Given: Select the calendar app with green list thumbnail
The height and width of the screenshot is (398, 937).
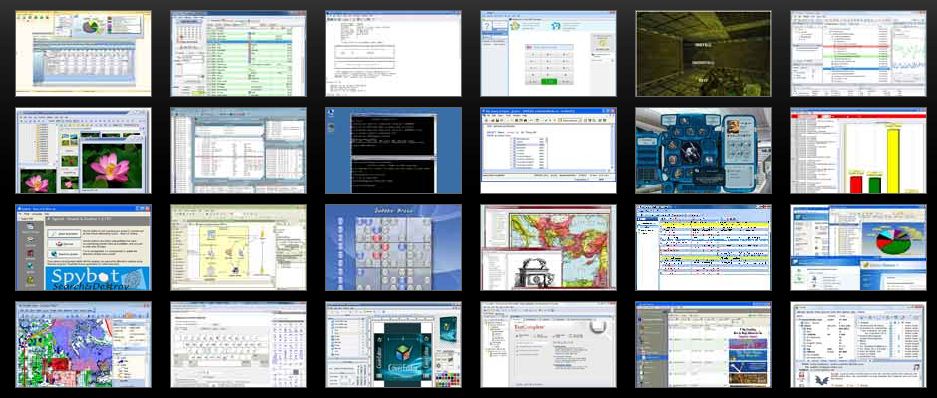Looking at the screenshot, I should [238, 53].
